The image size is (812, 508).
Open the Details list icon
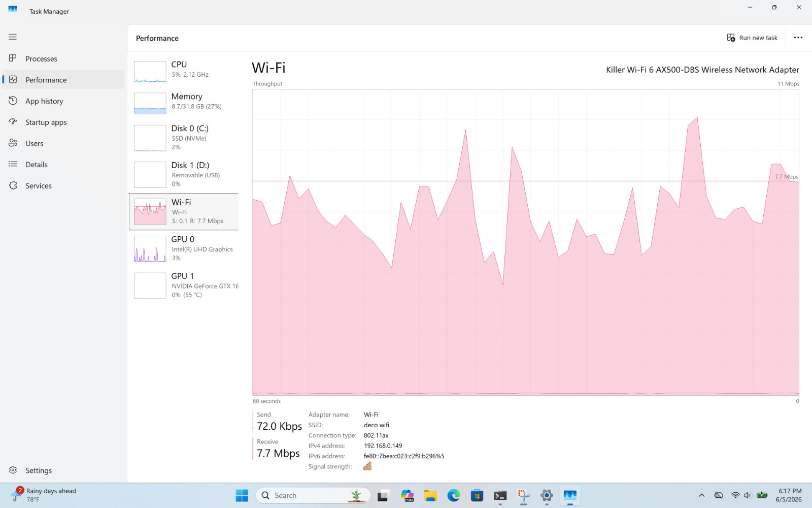point(13,164)
